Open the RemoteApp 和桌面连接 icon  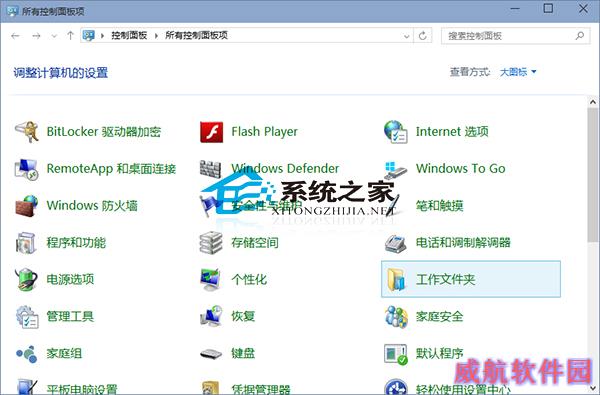coord(26,169)
